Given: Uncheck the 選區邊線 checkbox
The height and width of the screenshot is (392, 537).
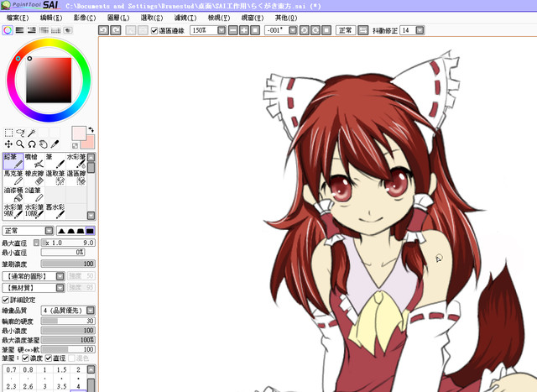Looking at the screenshot, I should (x=154, y=31).
